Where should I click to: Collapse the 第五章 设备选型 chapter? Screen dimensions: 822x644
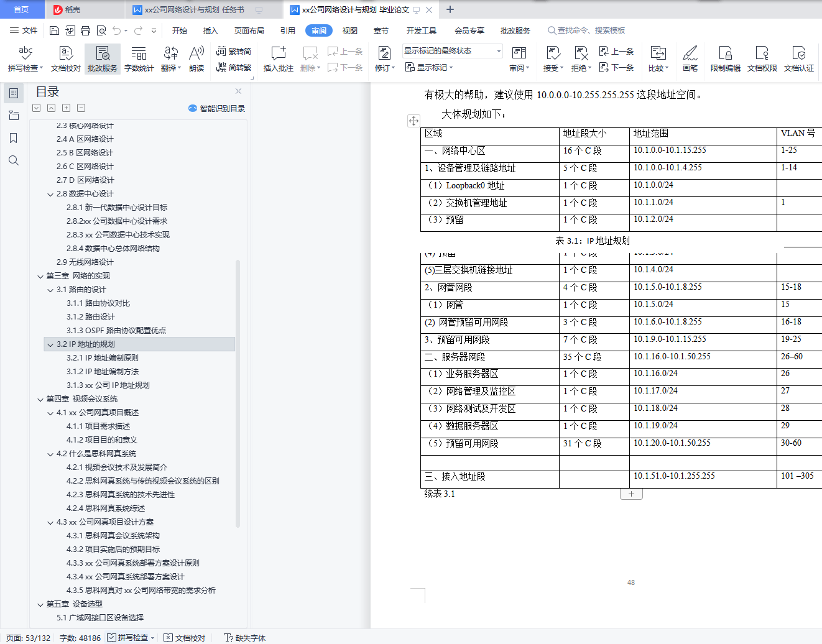tap(40, 604)
